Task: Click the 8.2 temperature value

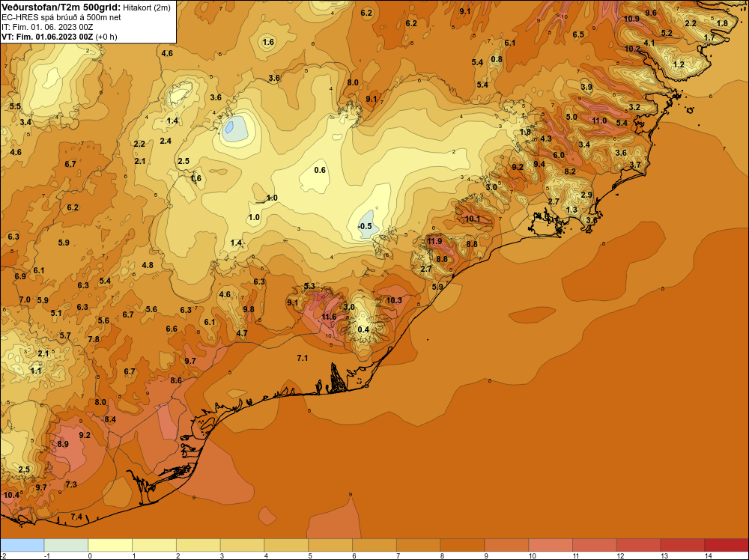Action: (x=570, y=171)
